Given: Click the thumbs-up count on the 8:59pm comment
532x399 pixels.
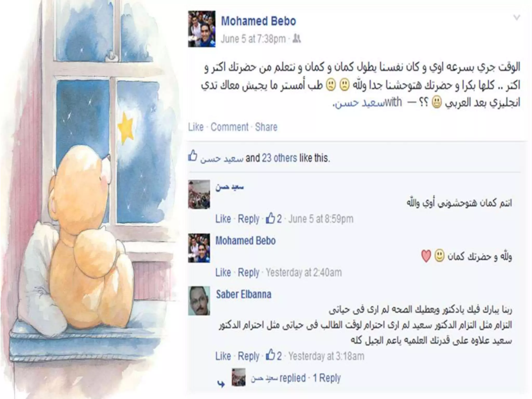Looking at the screenshot, I should pos(274,219).
